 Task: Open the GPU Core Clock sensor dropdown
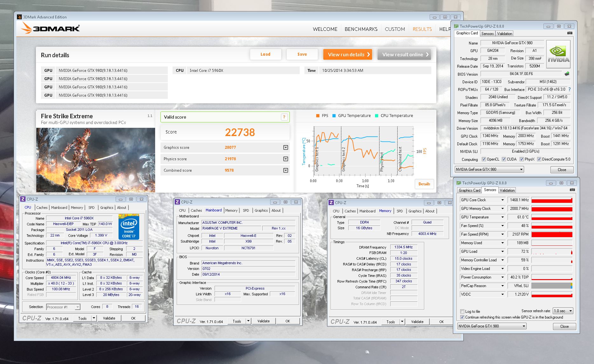(x=502, y=200)
